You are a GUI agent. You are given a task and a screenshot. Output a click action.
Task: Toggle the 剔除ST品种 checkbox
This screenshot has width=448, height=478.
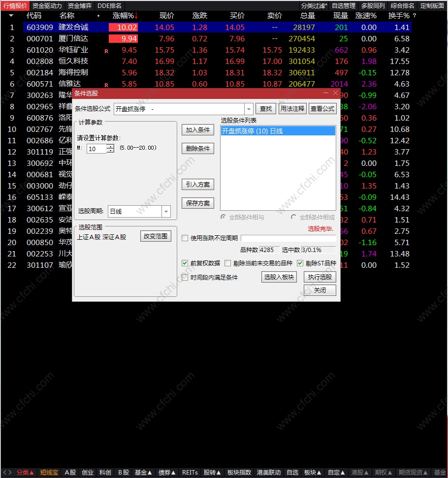click(x=300, y=263)
